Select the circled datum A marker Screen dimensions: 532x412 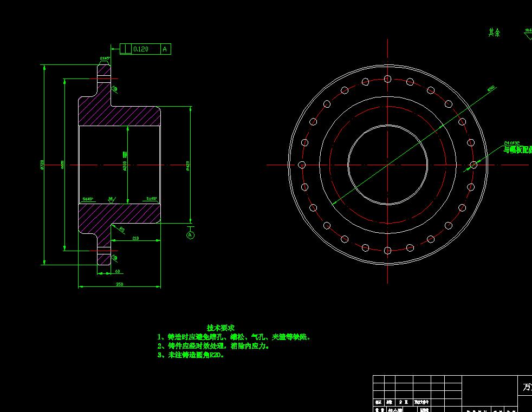tap(190, 234)
